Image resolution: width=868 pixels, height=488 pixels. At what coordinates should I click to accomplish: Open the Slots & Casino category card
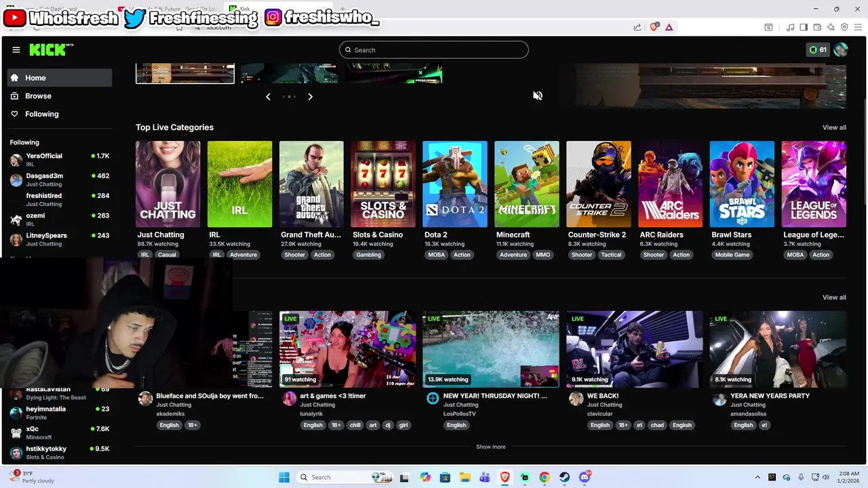(383, 184)
